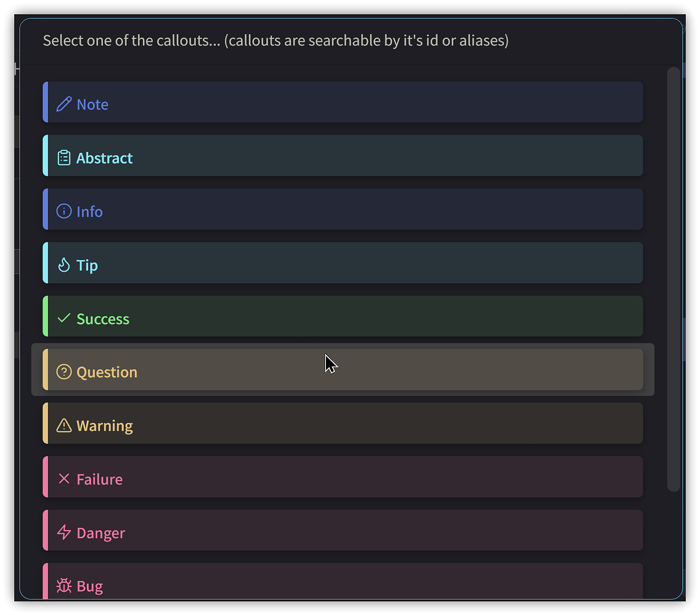Click the checkmark icon beside Success

coord(63,319)
